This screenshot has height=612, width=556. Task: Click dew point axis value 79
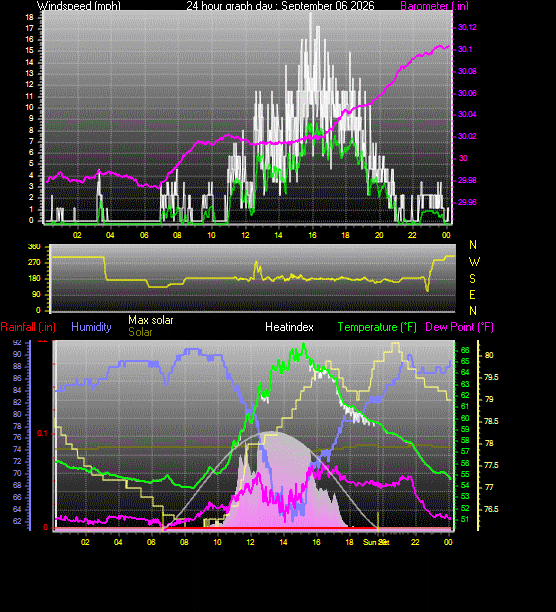click(x=489, y=399)
